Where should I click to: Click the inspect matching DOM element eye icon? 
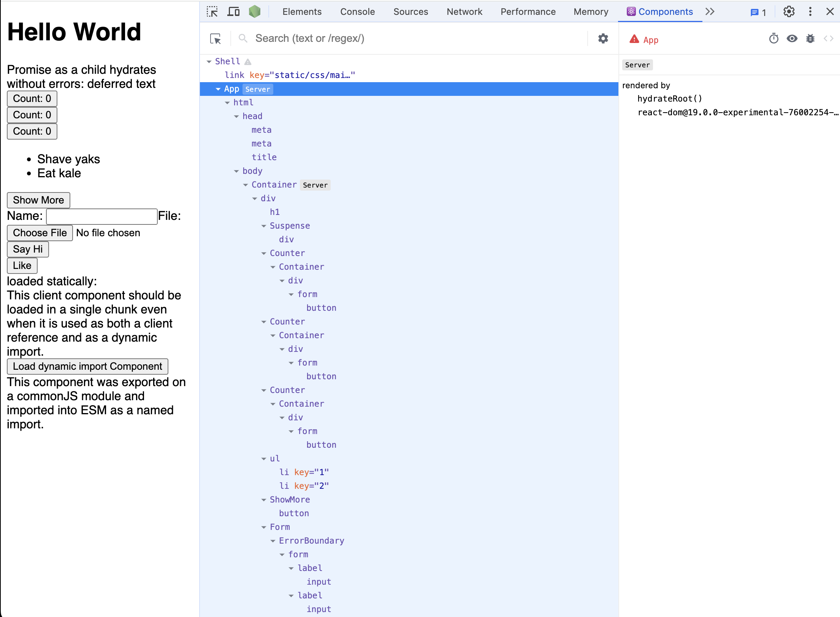[x=792, y=39]
